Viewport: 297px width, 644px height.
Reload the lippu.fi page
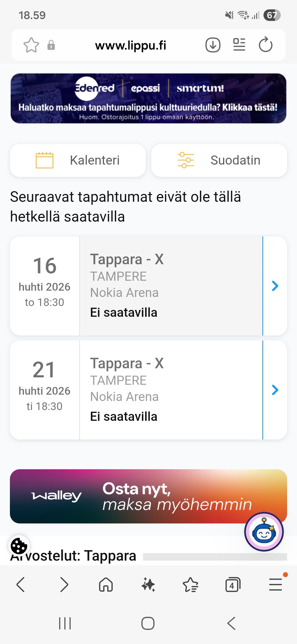pyautogui.click(x=265, y=45)
